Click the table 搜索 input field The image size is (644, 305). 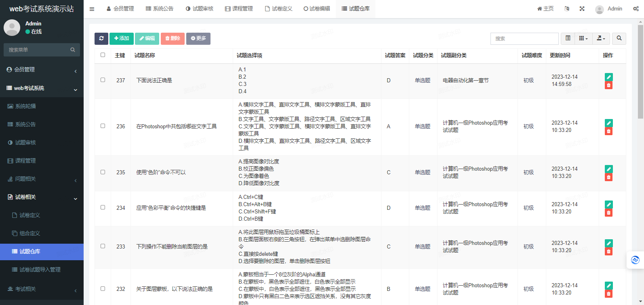(x=524, y=38)
